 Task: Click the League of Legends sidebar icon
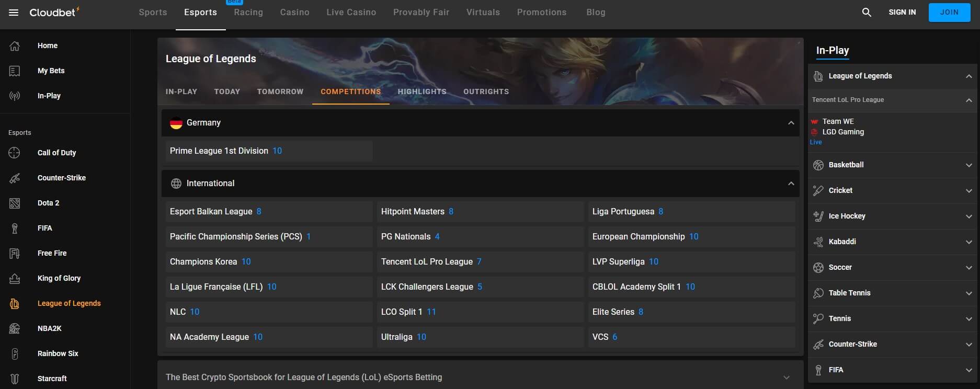coord(15,303)
